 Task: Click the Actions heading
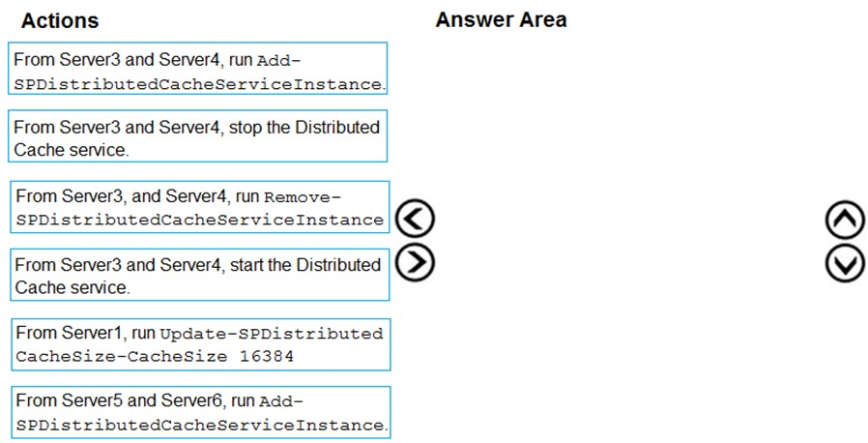(x=60, y=20)
